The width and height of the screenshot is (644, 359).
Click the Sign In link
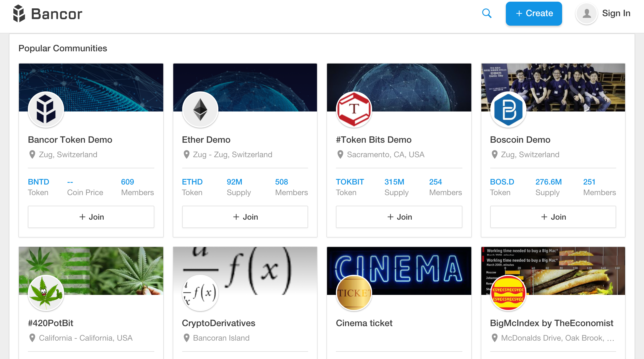pyautogui.click(x=616, y=13)
